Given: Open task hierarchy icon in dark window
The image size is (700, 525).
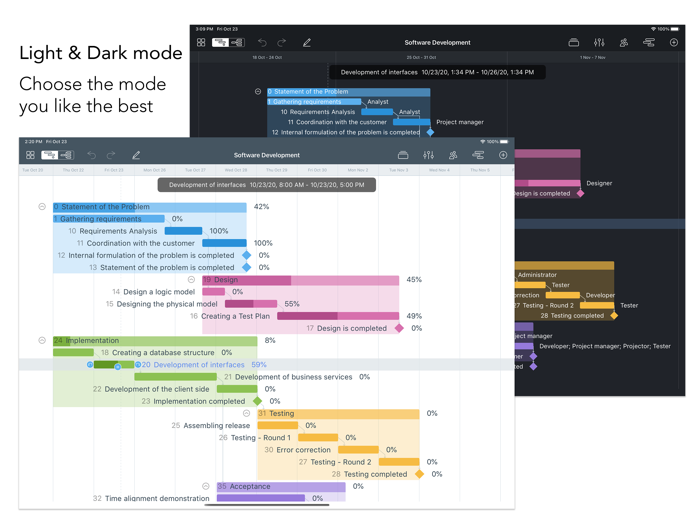Looking at the screenshot, I should click(649, 42).
